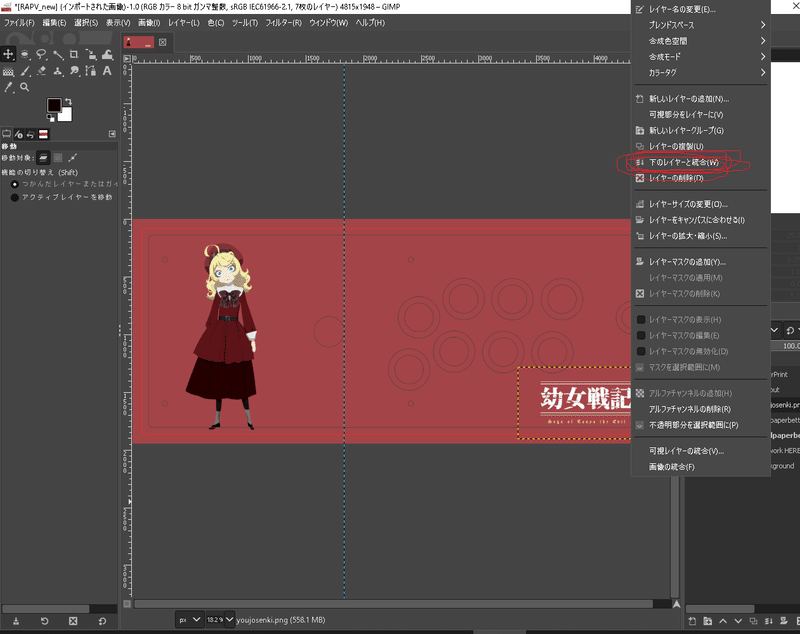Click the zoom percentage input field
The width and height of the screenshot is (800, 634).
click(214, 620)
